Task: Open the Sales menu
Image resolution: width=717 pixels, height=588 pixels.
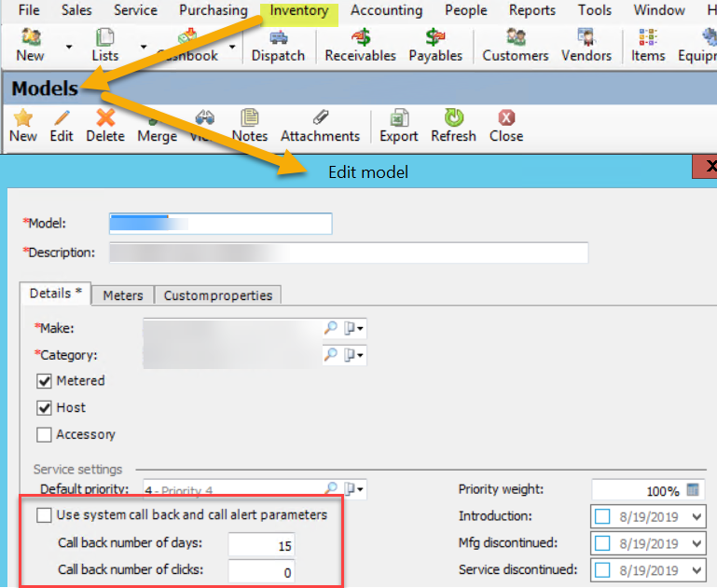Action: [x=76, y=10]
